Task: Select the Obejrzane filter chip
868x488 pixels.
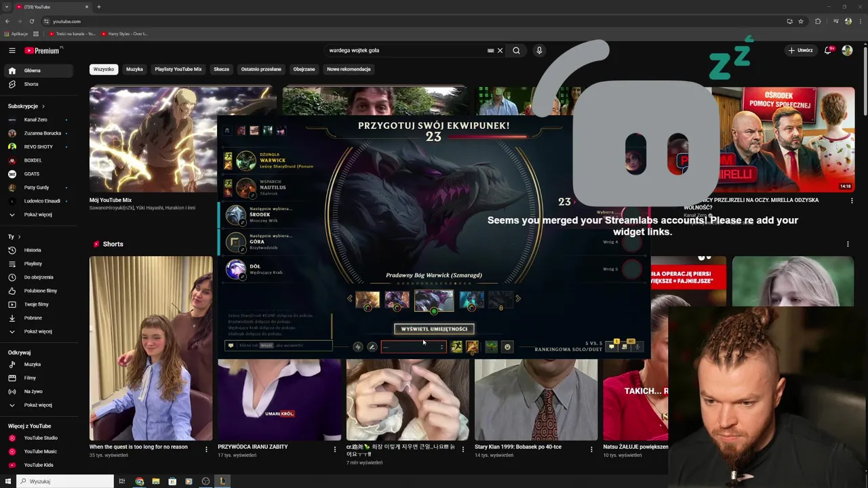Action: coord(304,69)
